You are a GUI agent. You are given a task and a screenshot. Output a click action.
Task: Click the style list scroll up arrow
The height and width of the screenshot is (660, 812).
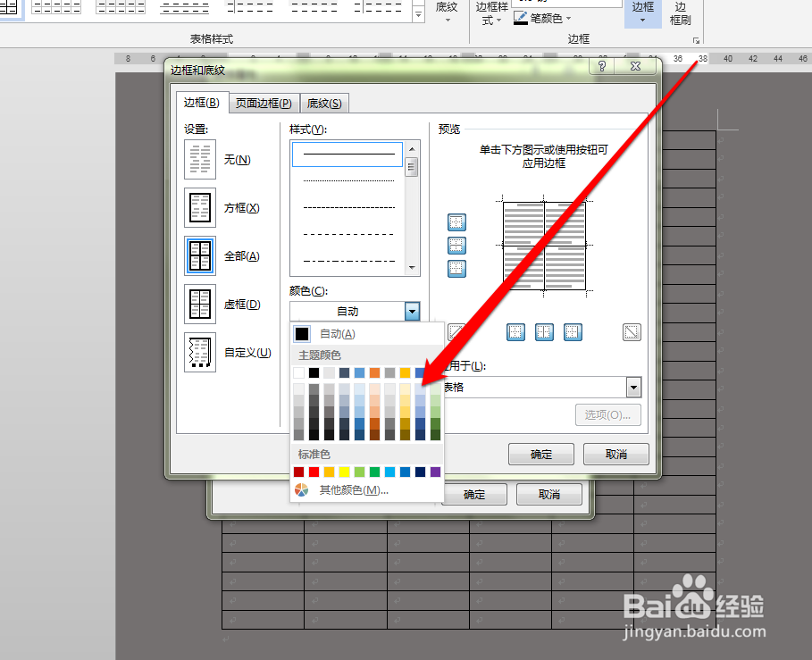(x=412, y=149)
